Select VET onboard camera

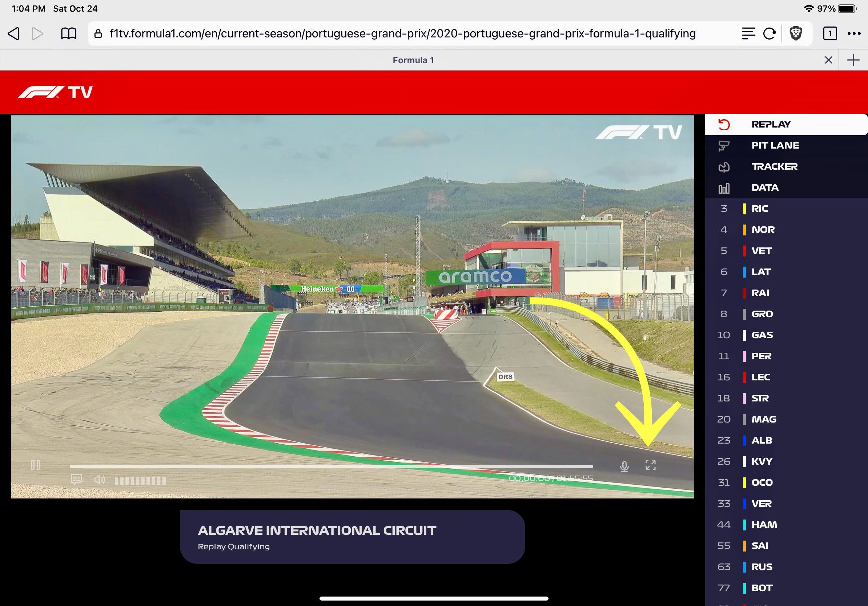(x=786, y=251)
